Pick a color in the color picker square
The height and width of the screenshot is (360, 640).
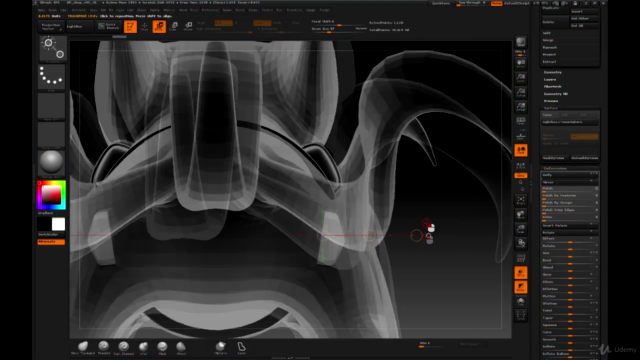pyautogui.click(x=51, y=195)
